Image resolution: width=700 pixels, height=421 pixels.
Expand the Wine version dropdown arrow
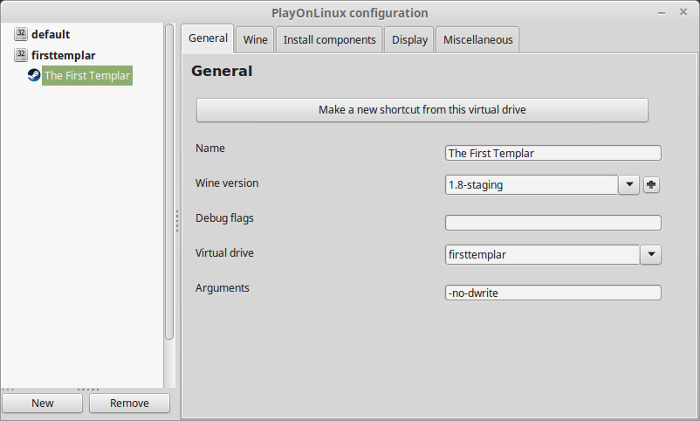[629, 185]
